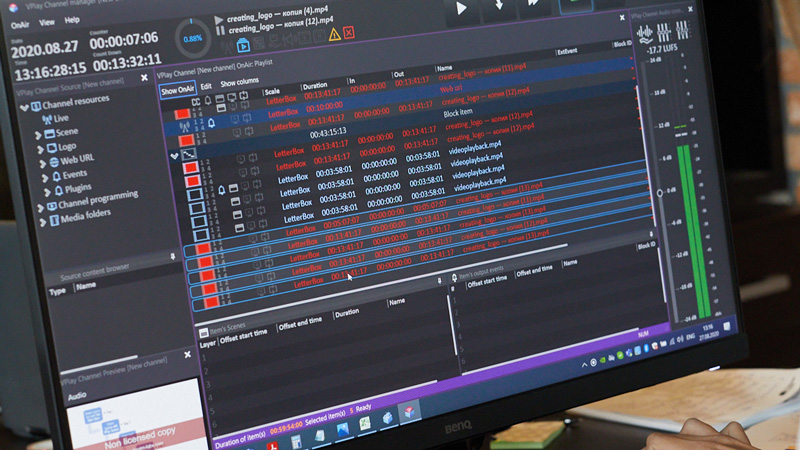800x450 pixels.
Task: Click the yellow warning triangle icon
Action: pos(334,34)
